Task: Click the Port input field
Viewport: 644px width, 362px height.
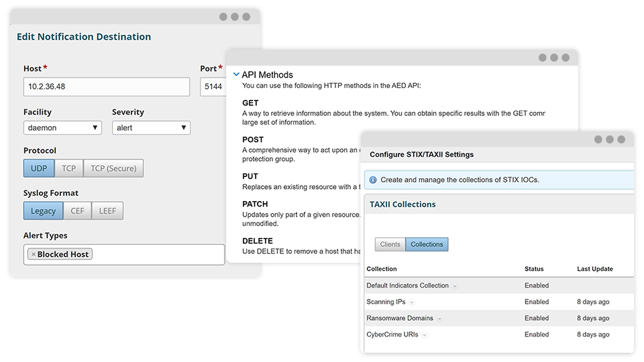Action: pyautogui.click(x=213, y=87)
